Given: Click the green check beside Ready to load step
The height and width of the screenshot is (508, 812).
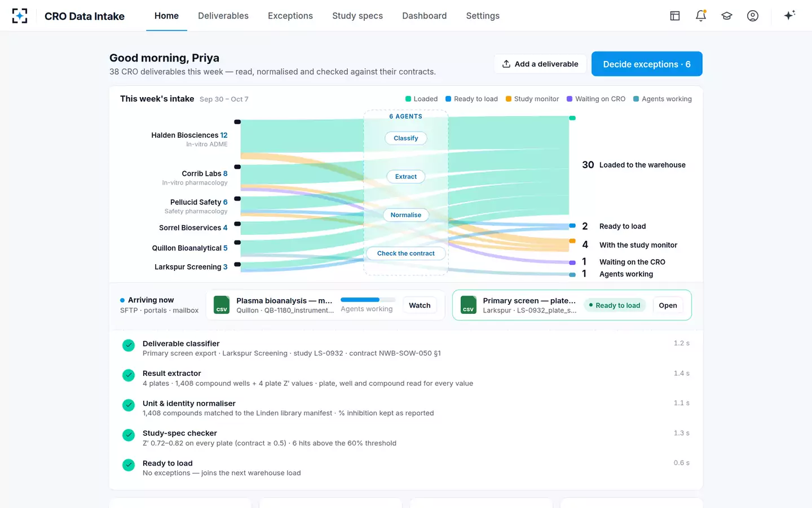Looking at the screenshot, I should [x=129, y=465].
